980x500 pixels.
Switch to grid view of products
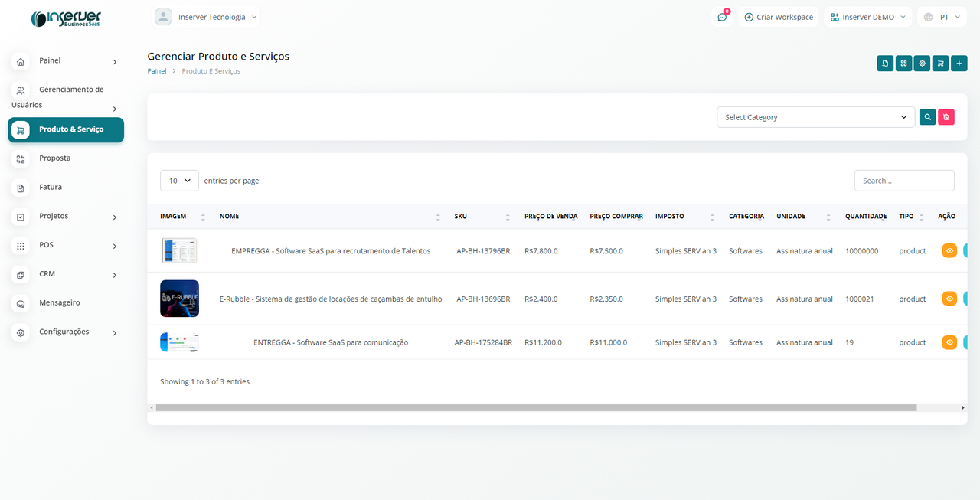click(x=903, y=64)
